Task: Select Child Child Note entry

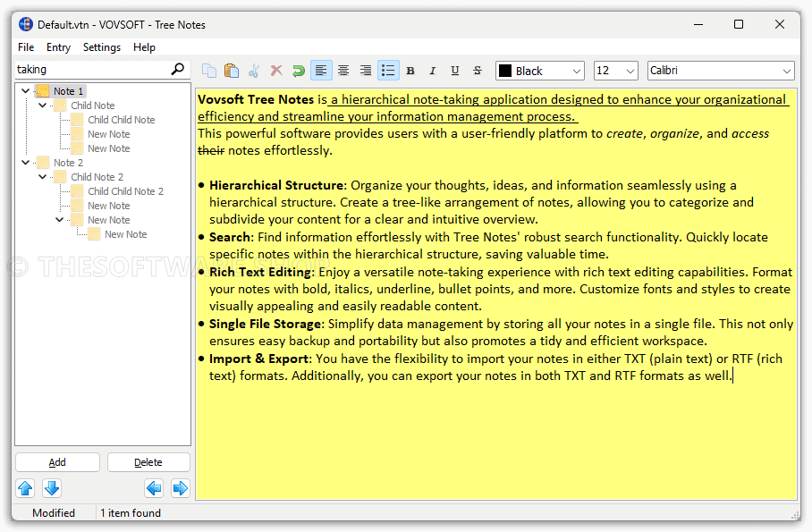Action: pos(122,120)
